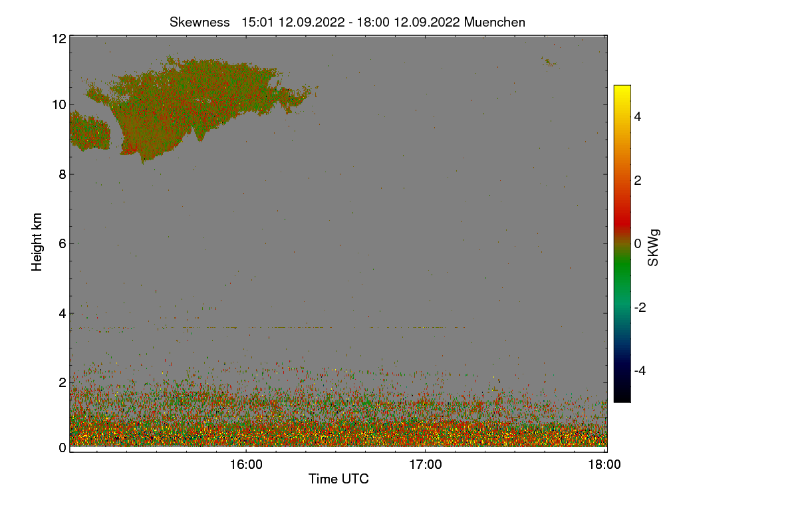The image size is (798, 532).
Task: Click the plot title 'Skewness 15:01 12.09.2022 - 18:00 12.09.2022 Muenchen'
Action: [347, 22]
